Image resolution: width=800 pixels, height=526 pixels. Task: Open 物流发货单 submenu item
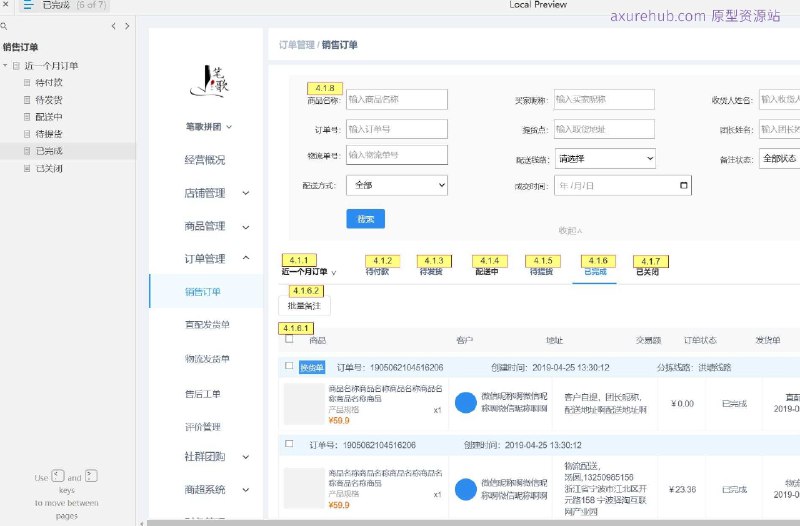tap(207, 359)
